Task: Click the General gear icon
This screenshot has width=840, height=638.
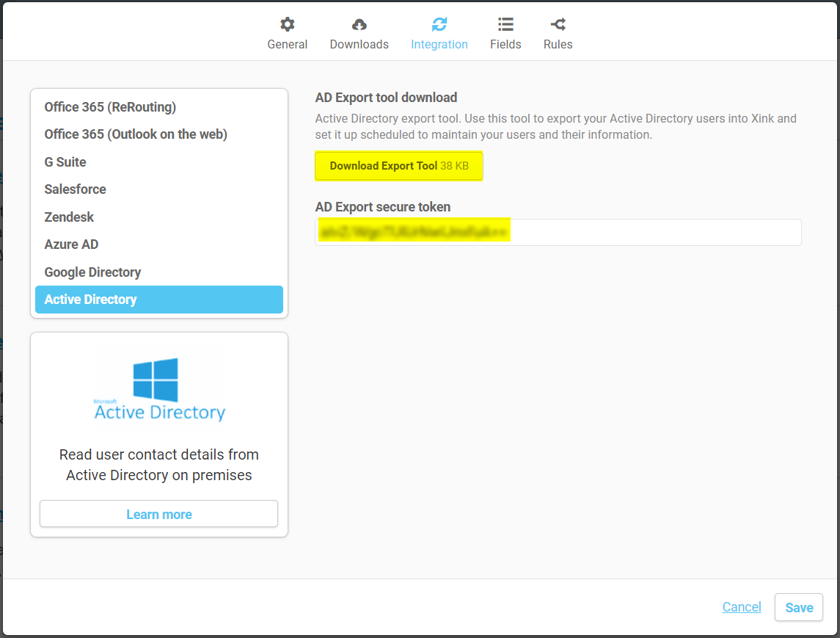Action: click(287, 24)
